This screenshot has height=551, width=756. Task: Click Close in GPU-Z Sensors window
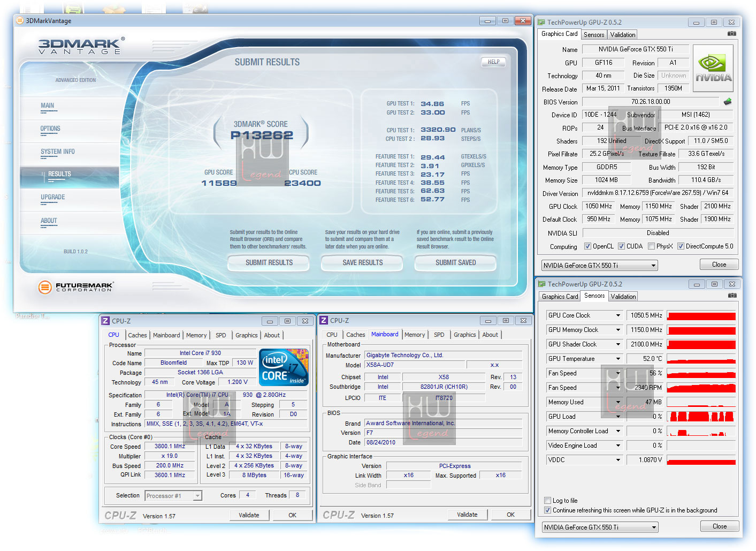click(x=720, y=526)
